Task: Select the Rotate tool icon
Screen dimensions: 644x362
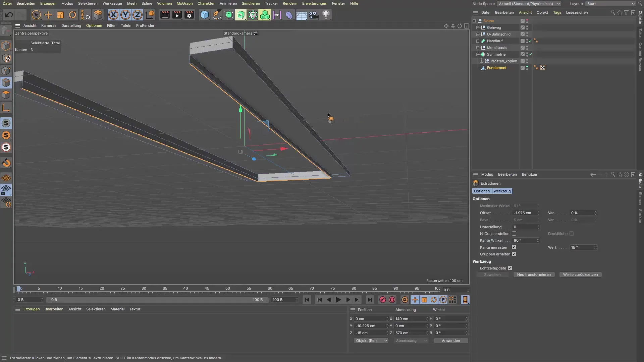Action: tap(72, 15)
